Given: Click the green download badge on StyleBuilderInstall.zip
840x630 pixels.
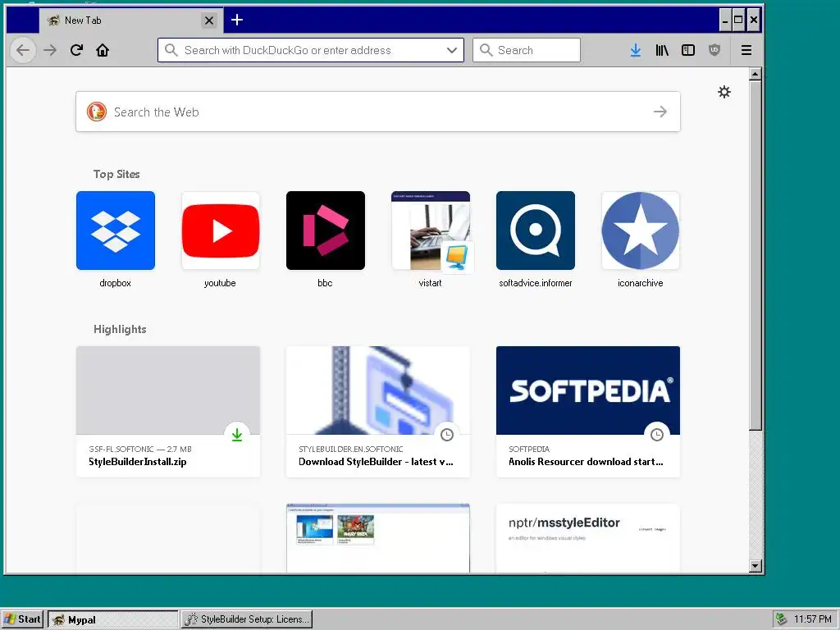Looking at the screenshot, I should pyautogui.click(x=237, y=435).
